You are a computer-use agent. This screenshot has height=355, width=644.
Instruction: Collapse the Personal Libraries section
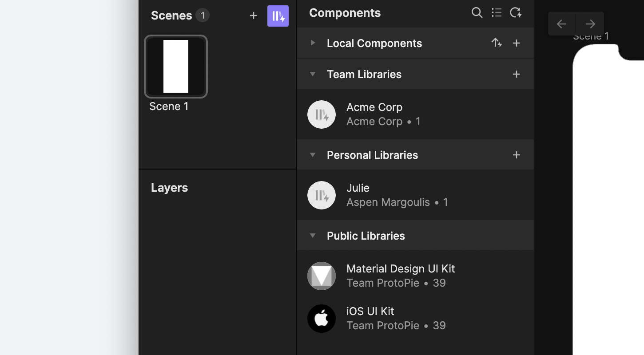point(313,155)
